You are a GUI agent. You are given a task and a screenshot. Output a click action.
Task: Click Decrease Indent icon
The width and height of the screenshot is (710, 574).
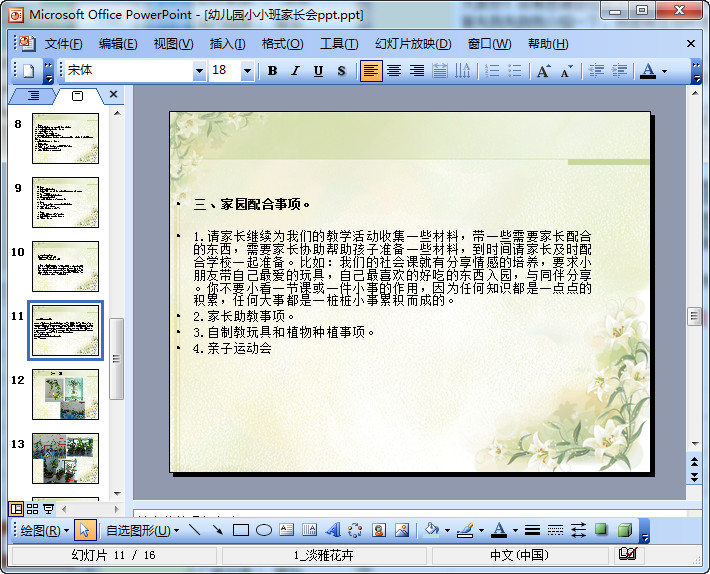(596, 71)
